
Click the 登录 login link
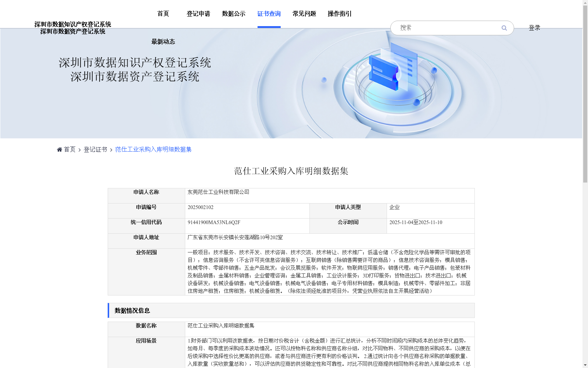(534, 28)
